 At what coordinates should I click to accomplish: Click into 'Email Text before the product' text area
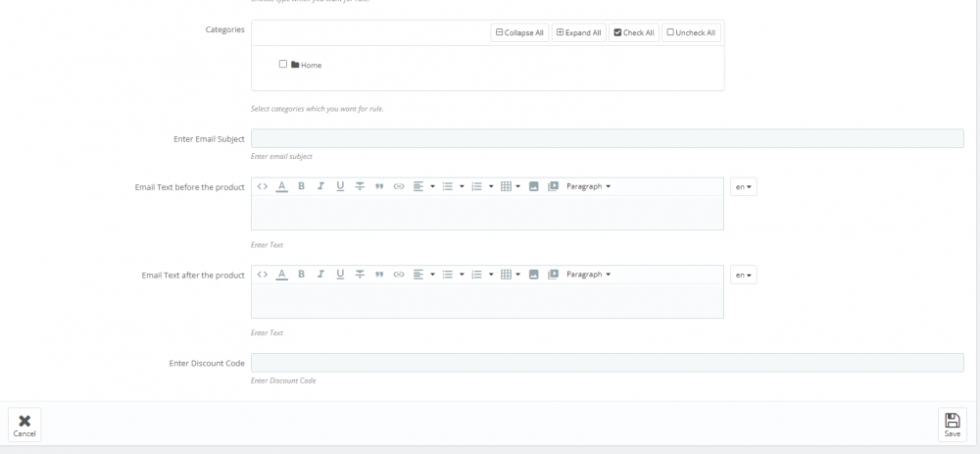487,213
